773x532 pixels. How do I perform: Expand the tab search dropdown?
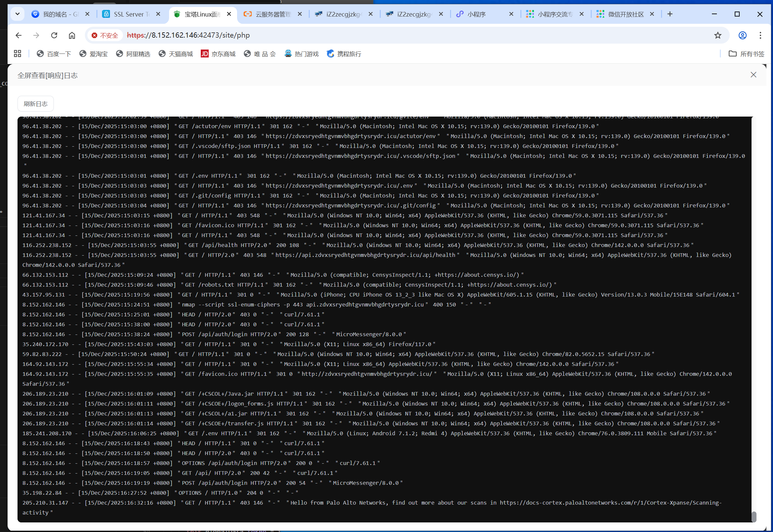[17, 14]
